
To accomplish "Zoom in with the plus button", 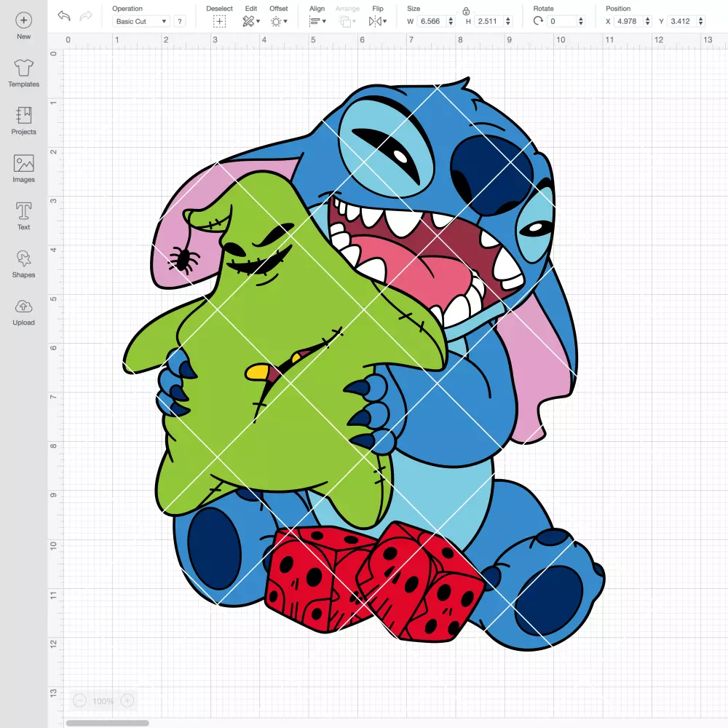I will (127, 700).
